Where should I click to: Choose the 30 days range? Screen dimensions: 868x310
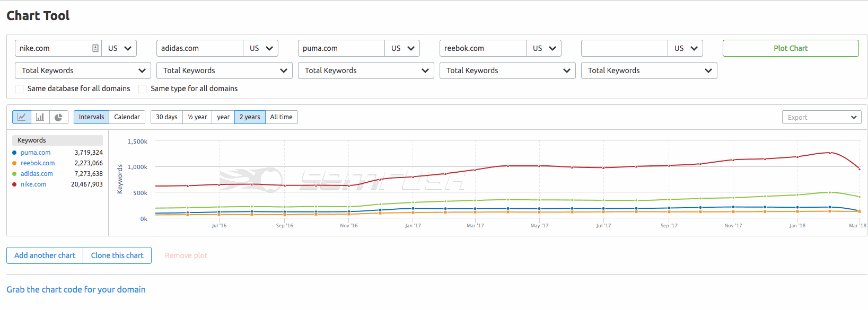[x=166, y=117]
